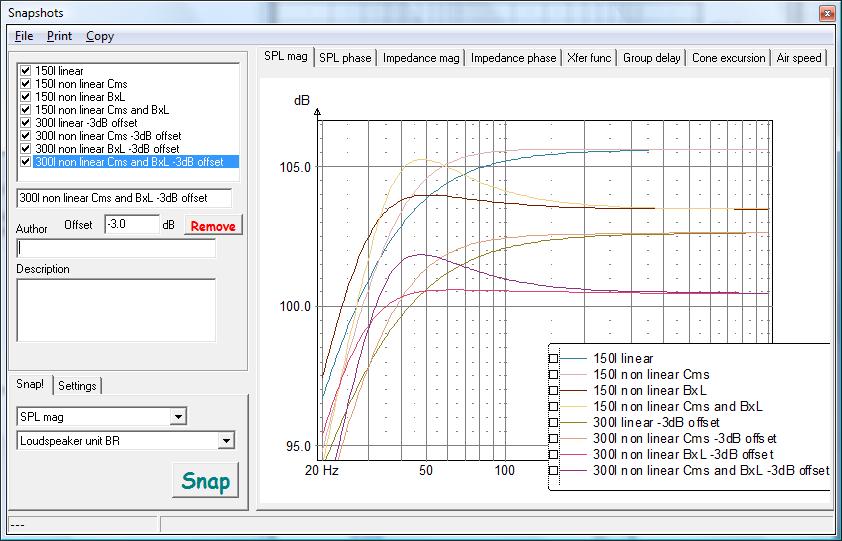Viewport: 842px width, 541px height.
Task: Open the File menu
Action: (24, 36)
